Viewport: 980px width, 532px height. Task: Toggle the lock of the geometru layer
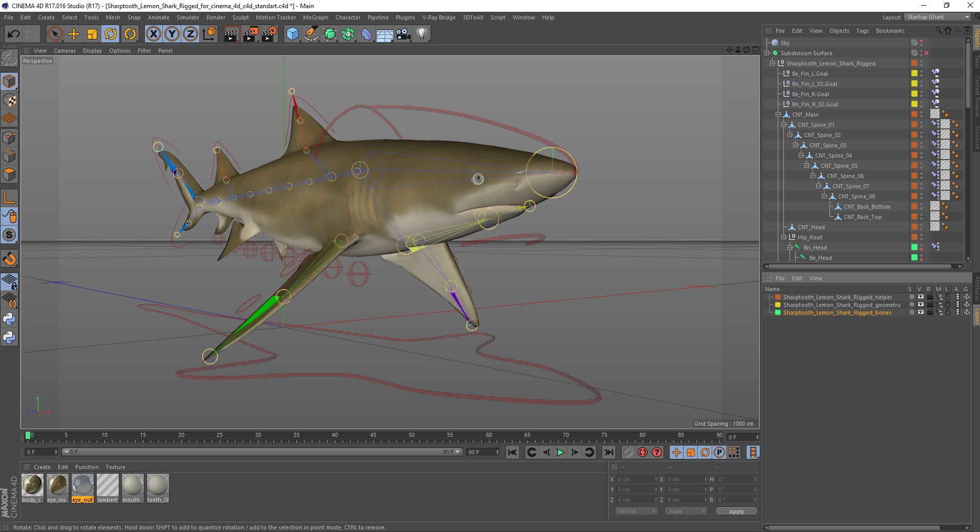(948, 305)
